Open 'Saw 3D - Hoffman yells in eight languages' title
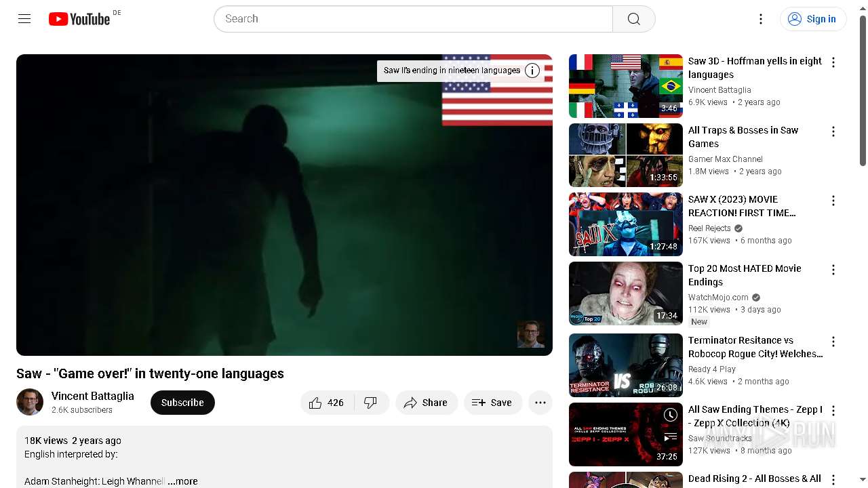Viewport: 868px width, 488px height. pyautogui.click(x=755, y=68)
